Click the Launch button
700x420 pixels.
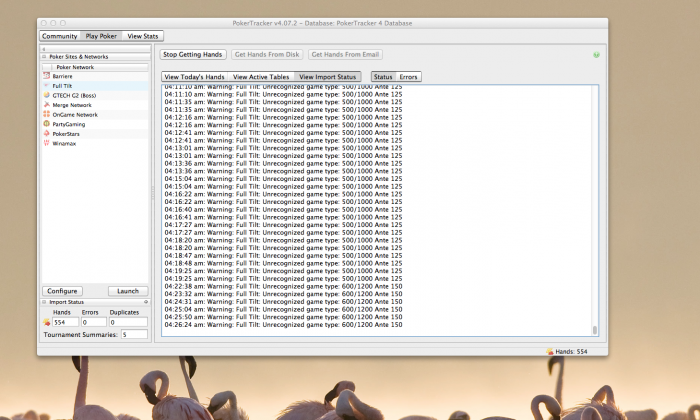(128, 291)
